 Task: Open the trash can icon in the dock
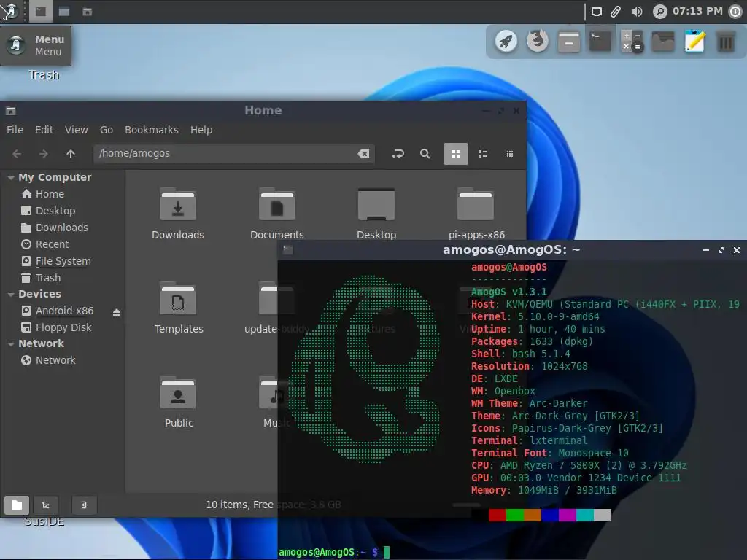726,42
